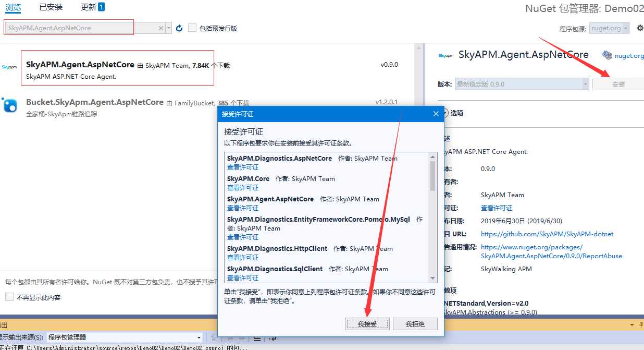Click license list scroll down arrow
Viewport: 644px width, 350px height.
(432, 279)
